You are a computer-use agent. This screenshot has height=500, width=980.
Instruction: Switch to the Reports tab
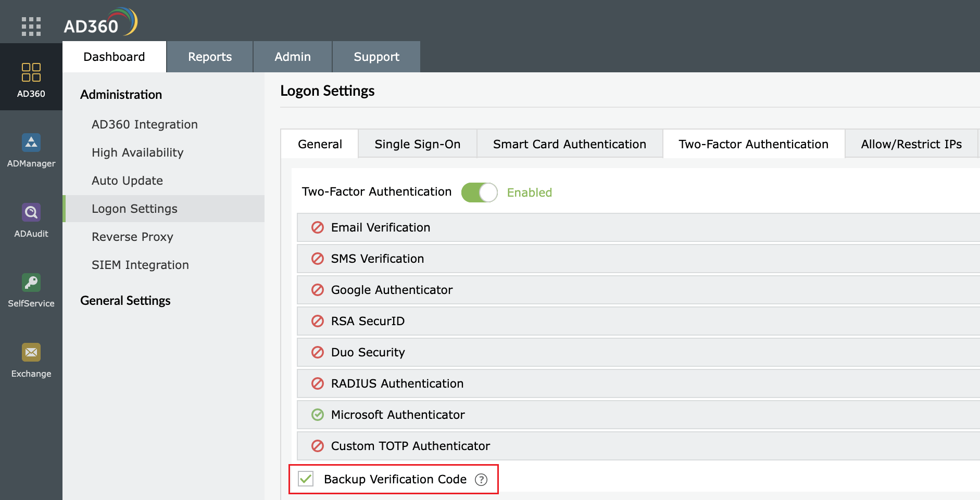pyautogui.click(x=210, y=56)
